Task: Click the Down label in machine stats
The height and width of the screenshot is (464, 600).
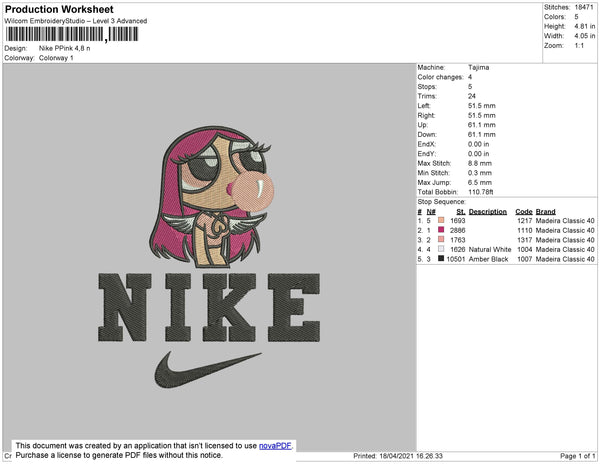Action: 427,134
